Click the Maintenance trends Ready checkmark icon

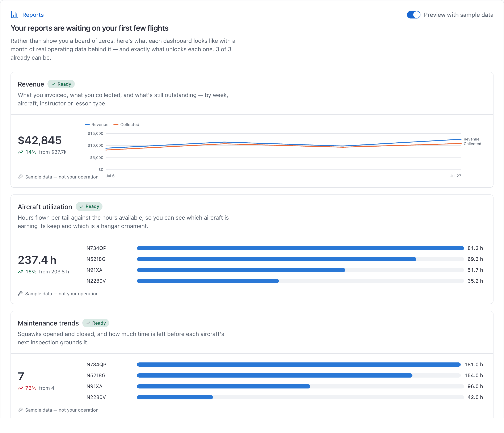click(x=88, y=323)
